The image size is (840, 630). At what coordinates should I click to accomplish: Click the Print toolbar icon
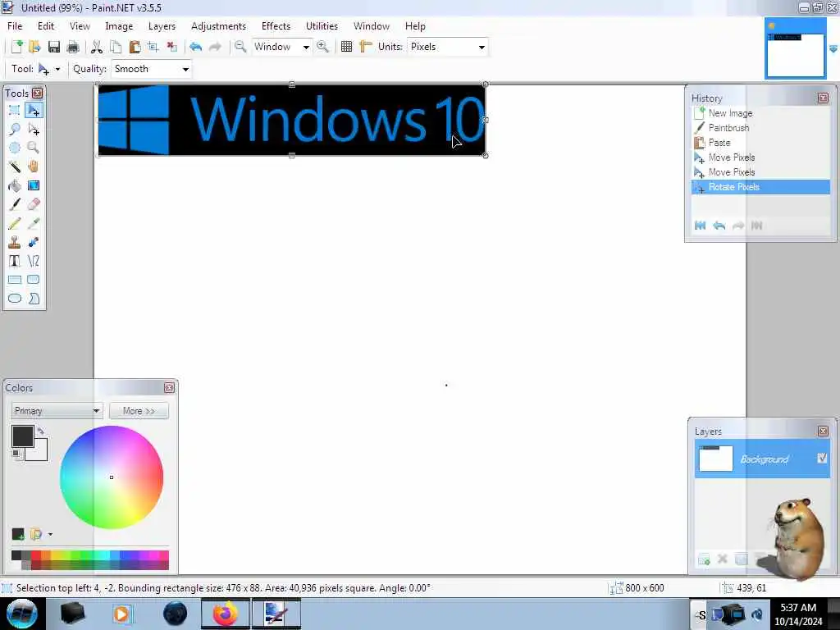point(73,47)
